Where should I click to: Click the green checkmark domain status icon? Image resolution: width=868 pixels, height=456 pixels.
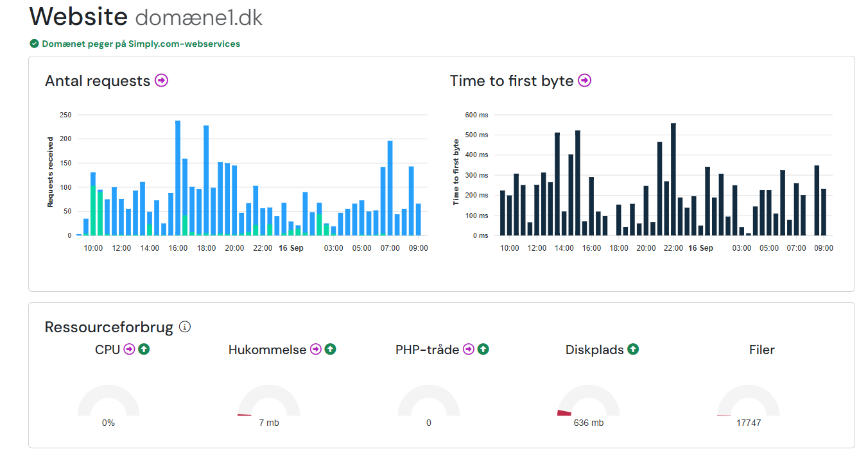(34, 44)
